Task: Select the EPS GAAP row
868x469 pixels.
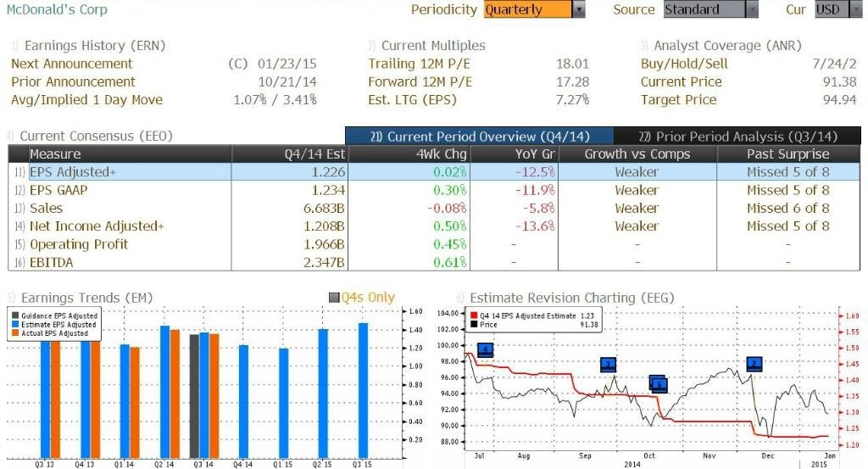Action: point(434,190)
